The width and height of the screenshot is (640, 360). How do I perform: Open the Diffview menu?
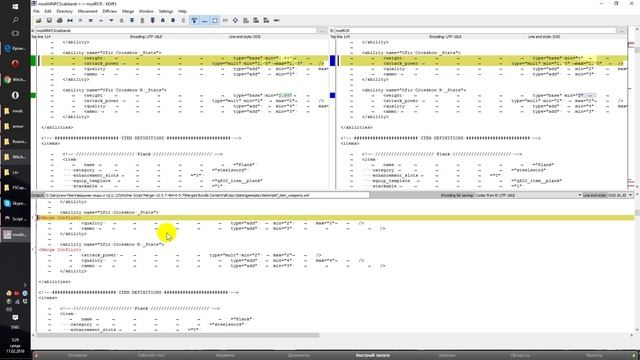tap(109, 11)
